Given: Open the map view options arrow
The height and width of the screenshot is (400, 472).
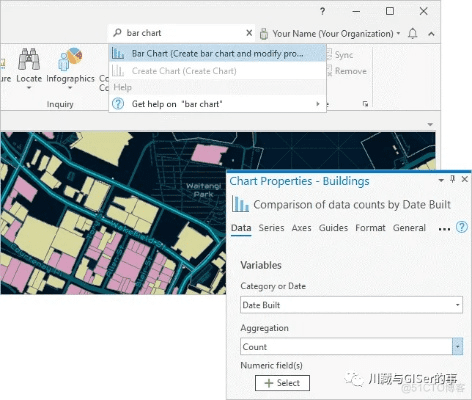Looking at the screenshot, I should pyautogui.click(x=430, y=124).
